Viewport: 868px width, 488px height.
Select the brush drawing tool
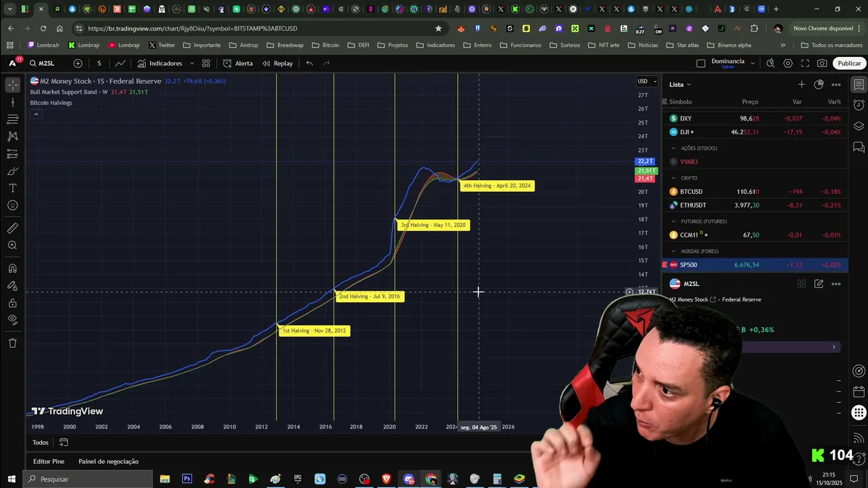tap(12, 171)
